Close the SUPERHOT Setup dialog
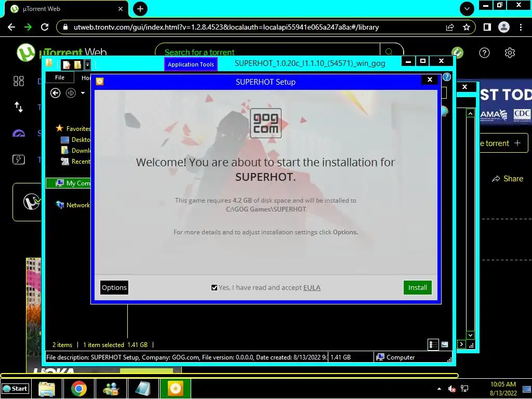Screen dimensions: 532x399 pyautogui.click(x=430, y=79)
